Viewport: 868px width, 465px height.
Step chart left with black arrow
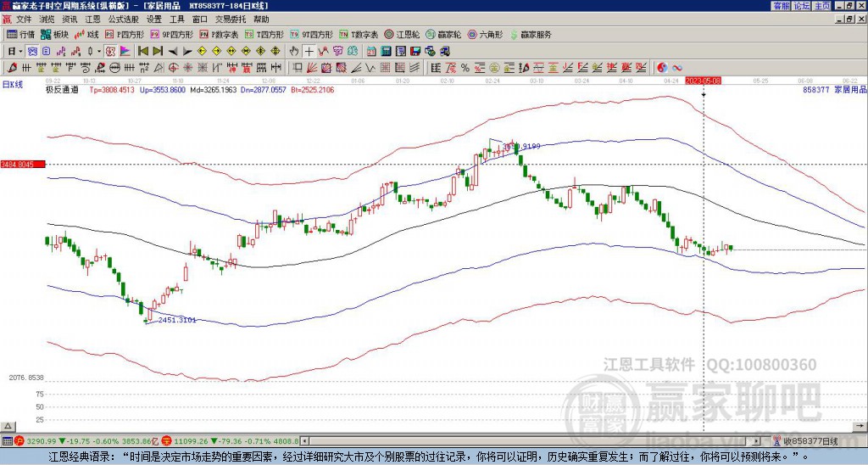pyautogui.click(x=173, y=51)
